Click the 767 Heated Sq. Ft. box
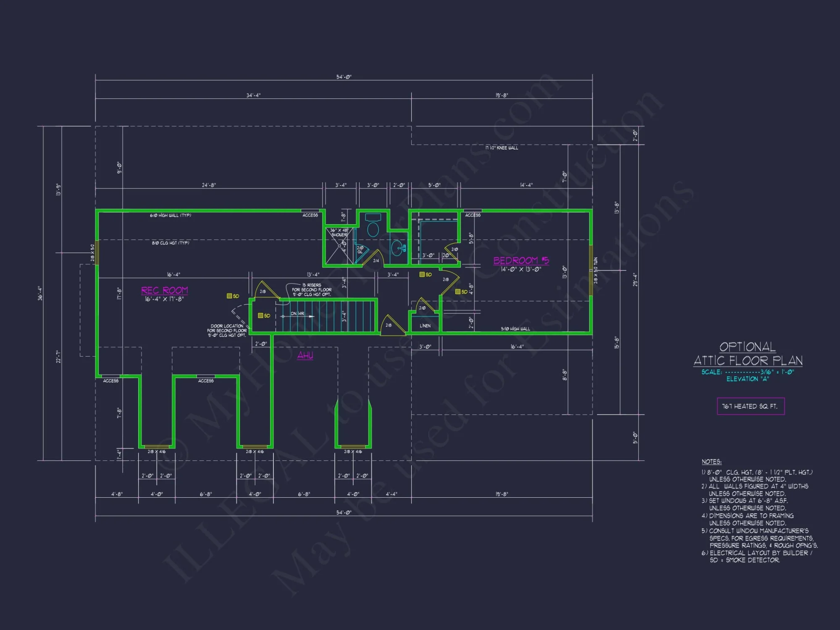Screen dimensions: 840x630 point(750,406)
